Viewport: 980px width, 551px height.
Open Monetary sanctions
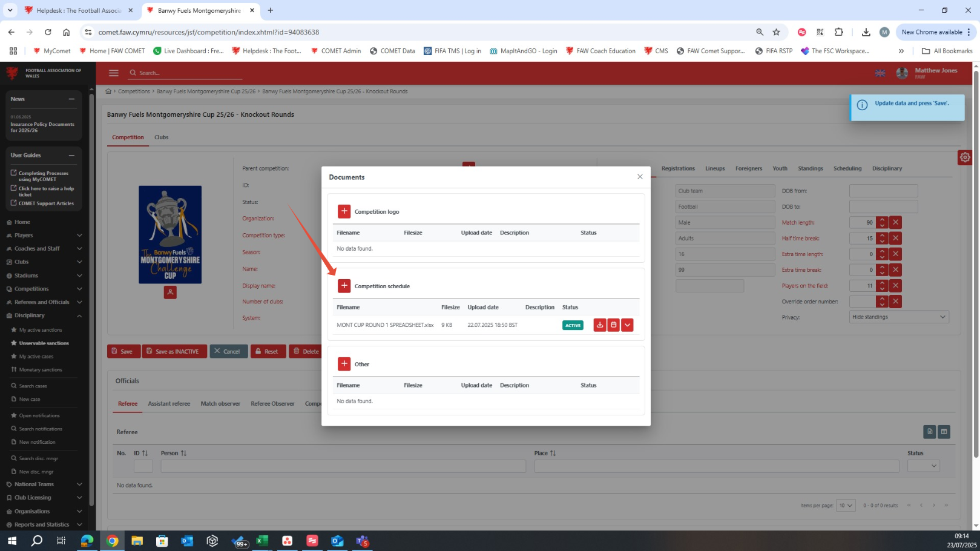coord(41,369)
